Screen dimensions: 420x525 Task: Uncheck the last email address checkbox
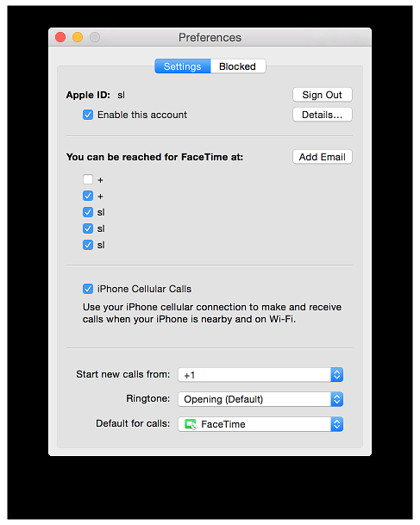(x=88, y=245)
